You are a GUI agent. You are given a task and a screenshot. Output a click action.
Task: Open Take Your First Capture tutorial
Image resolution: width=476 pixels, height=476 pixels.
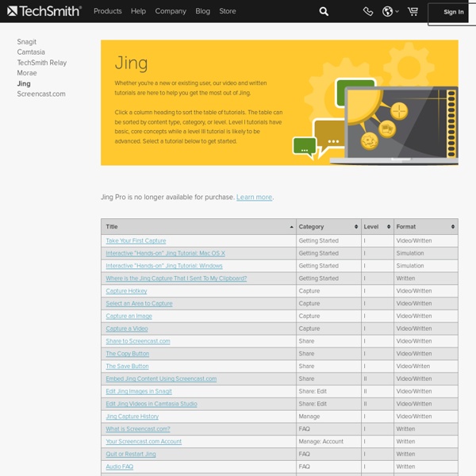(136, 240)
